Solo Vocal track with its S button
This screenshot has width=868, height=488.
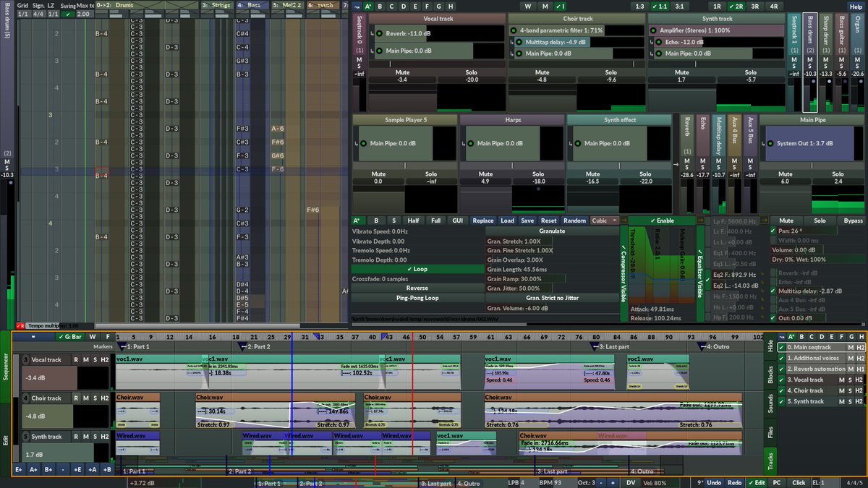[x=94, y=359]
